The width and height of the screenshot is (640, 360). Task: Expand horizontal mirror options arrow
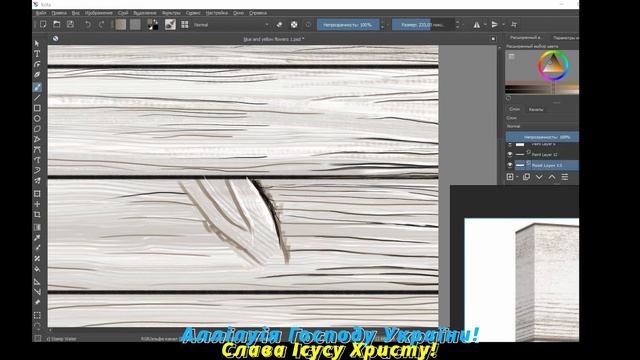click(x=485, y=25)
